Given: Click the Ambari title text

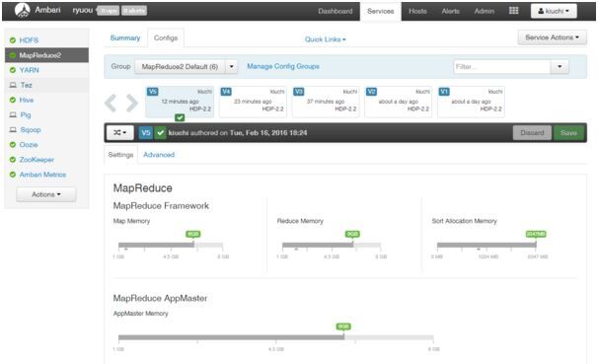Looking at the screenshot, I should [47, 10].
